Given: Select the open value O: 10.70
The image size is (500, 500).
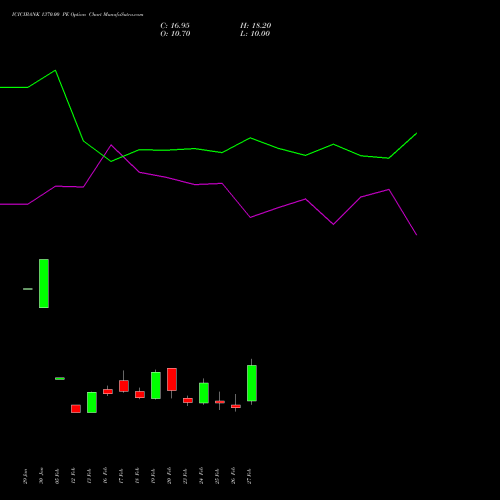Looking at the screenshot, I should coord(175,34).
